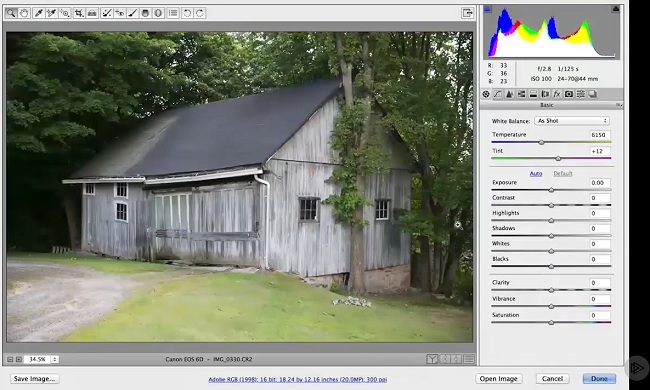Copy current settings to Before

(457, 359)
